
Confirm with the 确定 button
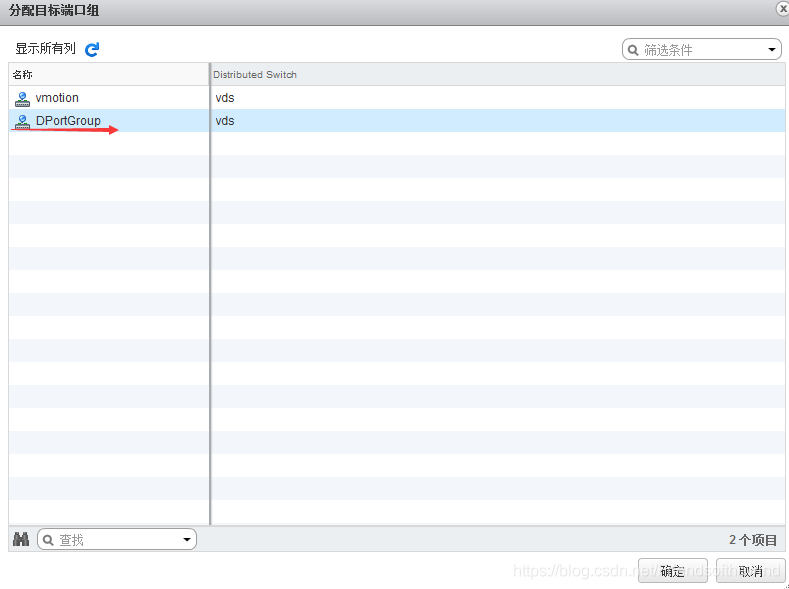pos(673,571)
